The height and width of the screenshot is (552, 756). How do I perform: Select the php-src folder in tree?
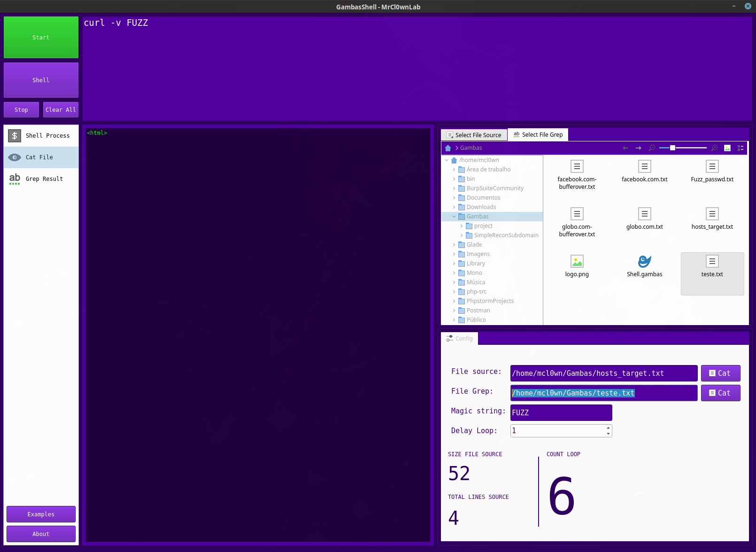[477, 292]
